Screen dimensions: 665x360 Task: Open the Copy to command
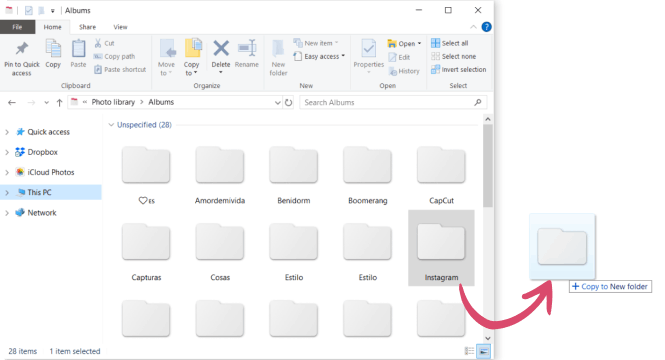pyautogui.click(x=192, y=57)
